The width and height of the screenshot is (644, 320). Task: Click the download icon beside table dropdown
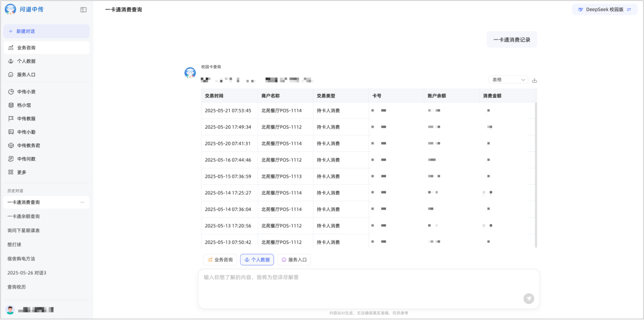[x=535, y=80]
